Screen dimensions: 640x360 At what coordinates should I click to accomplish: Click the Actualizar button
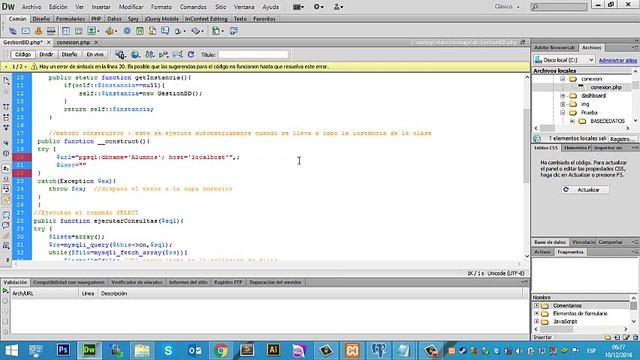point(585,190)
